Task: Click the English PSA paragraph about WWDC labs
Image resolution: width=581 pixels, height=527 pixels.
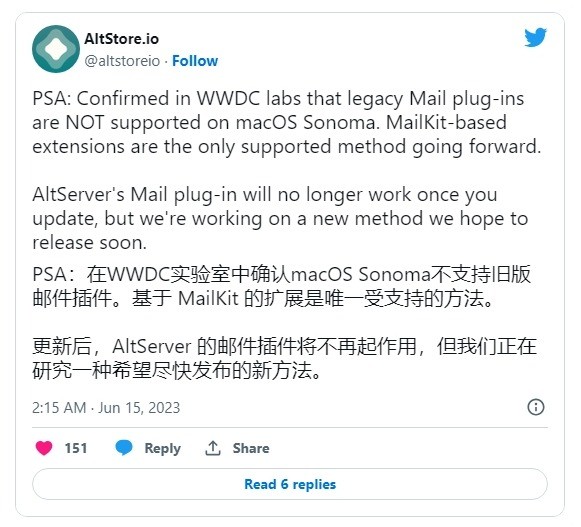Action: point(287,123)
